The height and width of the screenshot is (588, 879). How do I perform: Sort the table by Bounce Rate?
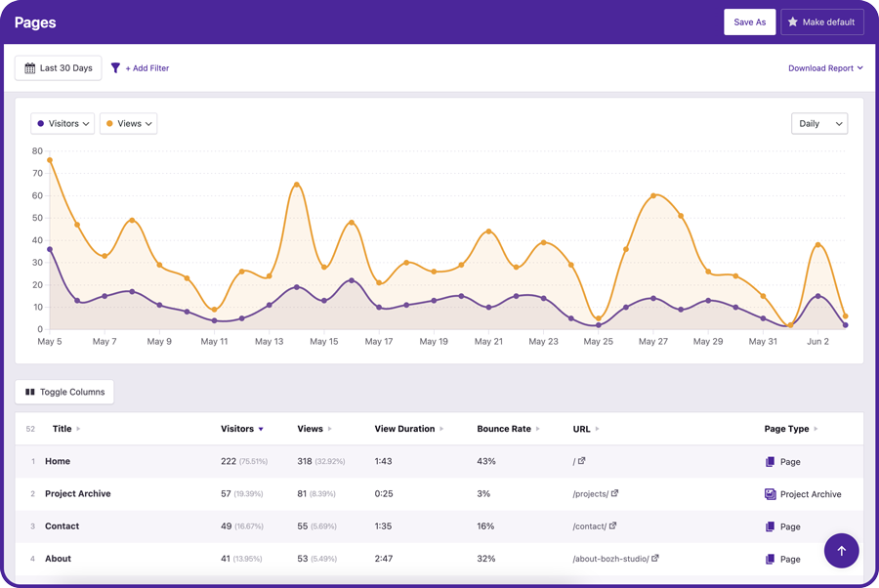pos(504,428)
